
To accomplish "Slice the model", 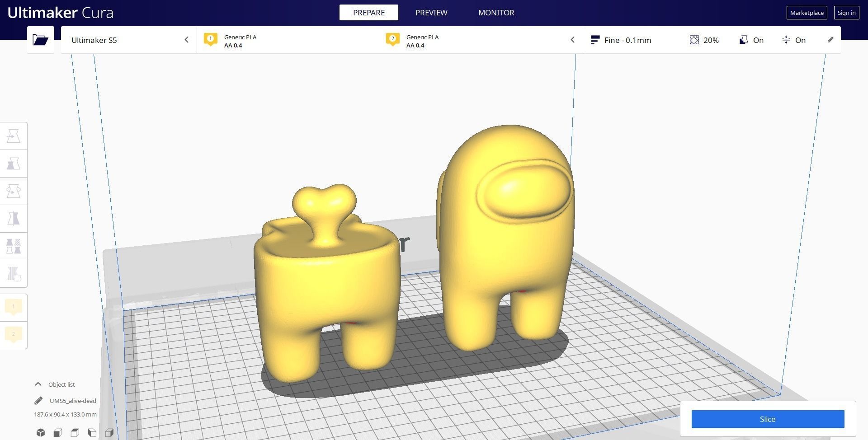I will 768,419.
